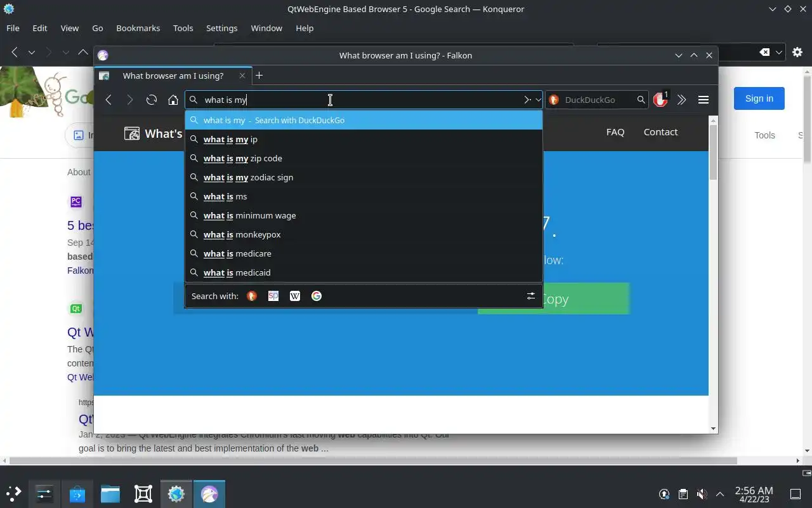Open volume control in system tray
The height and width of the screenshot is (508, 812).
tap(702, 493)
